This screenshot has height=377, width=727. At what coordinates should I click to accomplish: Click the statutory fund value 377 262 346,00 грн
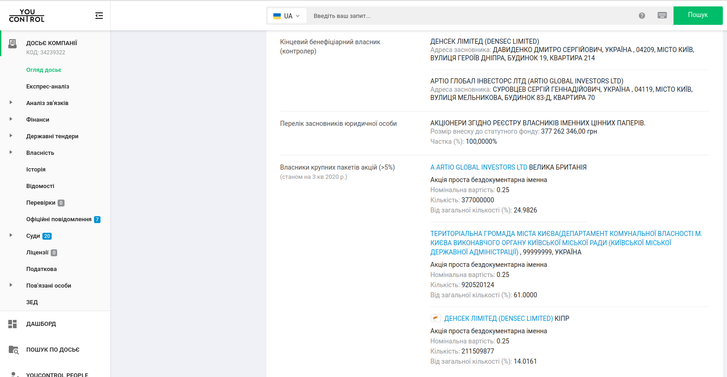569,132
